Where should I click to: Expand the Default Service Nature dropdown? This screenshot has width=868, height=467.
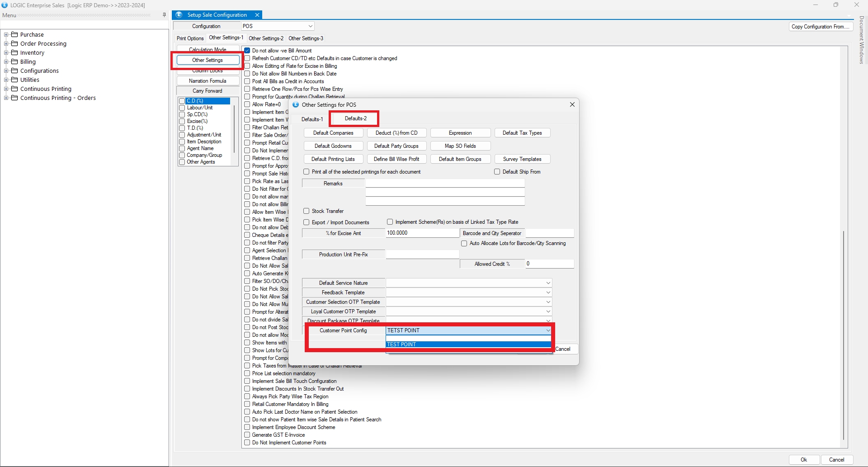(x=548, y=283)
